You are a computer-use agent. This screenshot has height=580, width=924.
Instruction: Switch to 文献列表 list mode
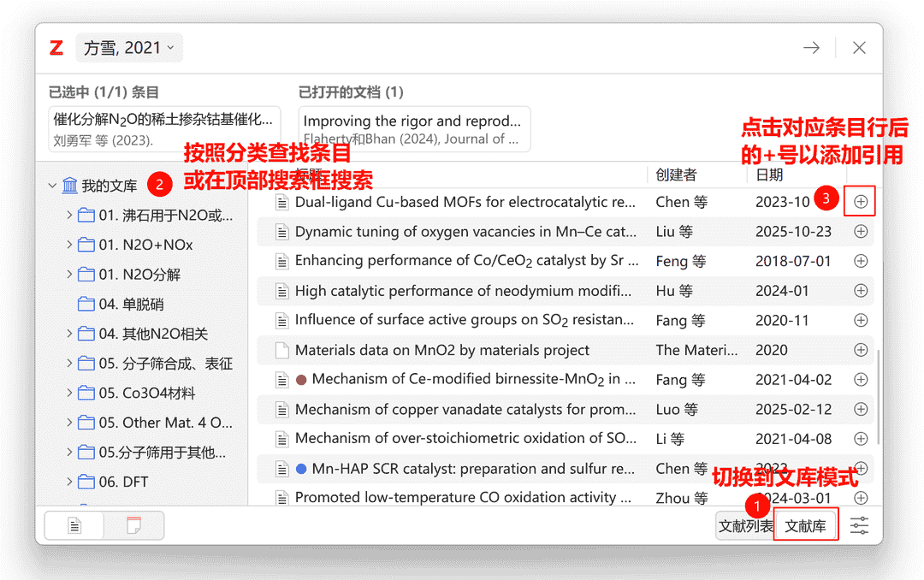(745, 526)
